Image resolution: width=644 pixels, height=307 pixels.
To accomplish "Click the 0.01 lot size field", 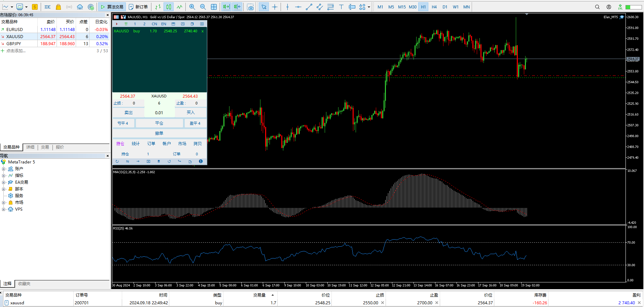I will tap(159, 113).
